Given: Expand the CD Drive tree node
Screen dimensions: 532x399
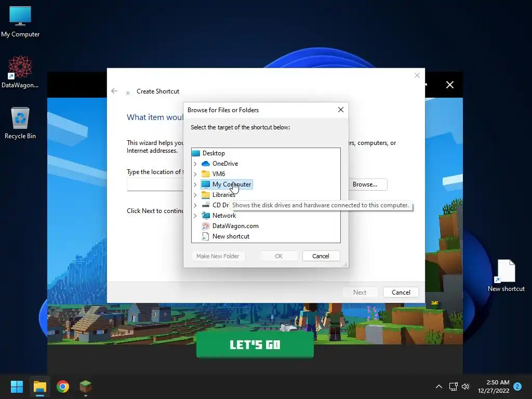Looking at the screenshot, I should (x=195, y=205).
